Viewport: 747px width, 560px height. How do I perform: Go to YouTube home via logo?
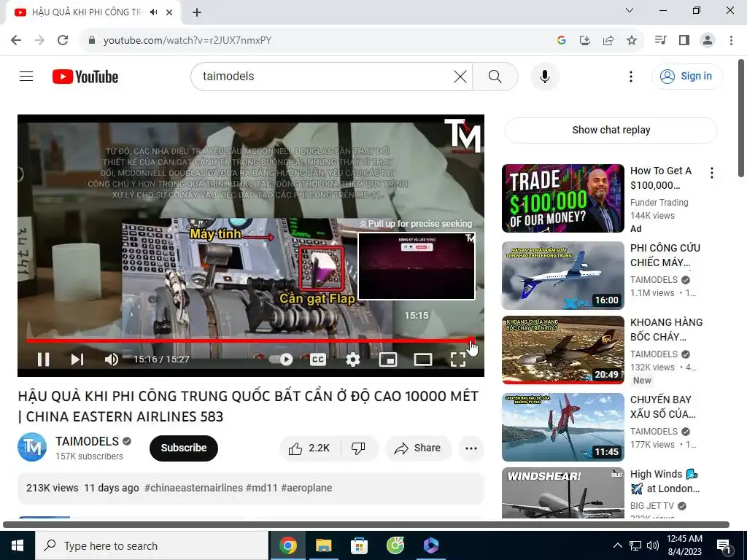[85, 77]
